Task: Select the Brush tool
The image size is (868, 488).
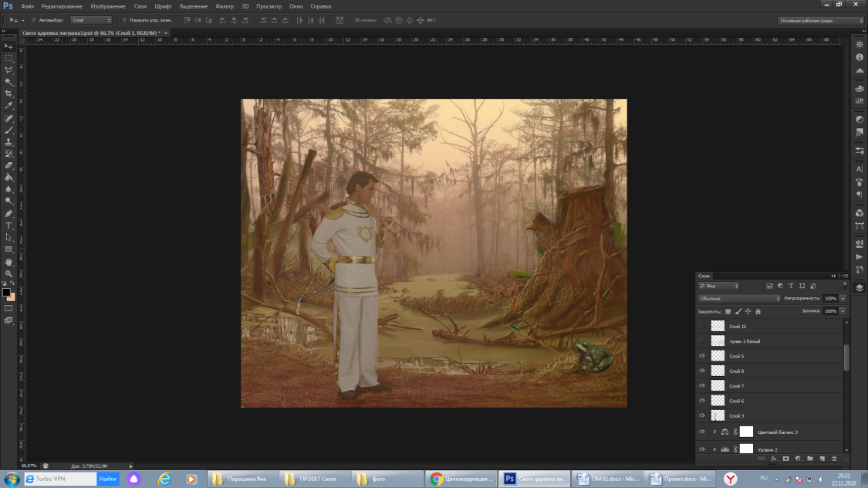Action: pyautogui.click(x=8, y=130)
